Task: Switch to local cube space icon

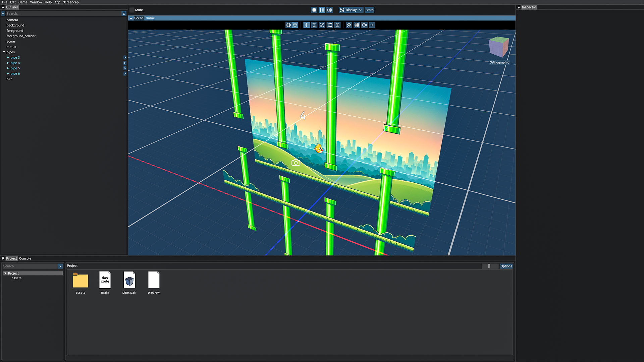Action: 295,25
